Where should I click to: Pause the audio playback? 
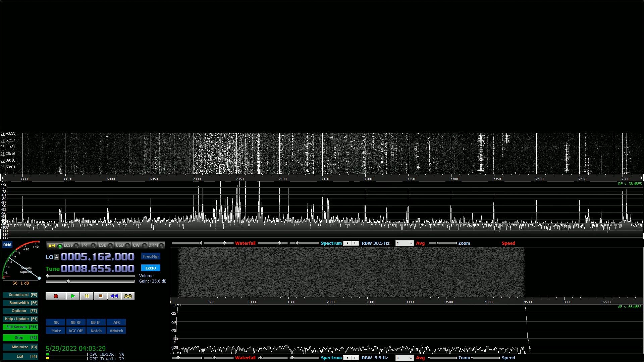87,296
